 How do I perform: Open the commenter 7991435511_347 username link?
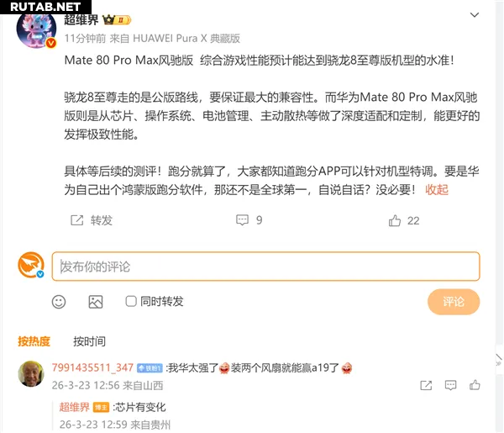click(92, 367)
